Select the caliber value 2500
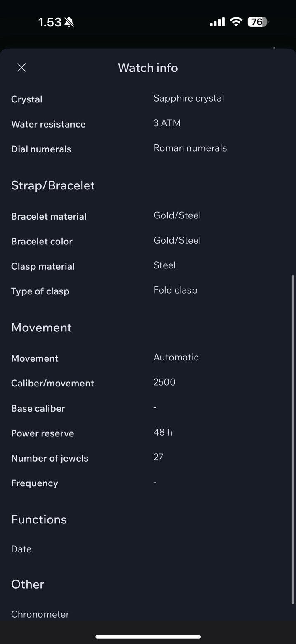Screen dimensions: 296x644 [x=164, y=382]
